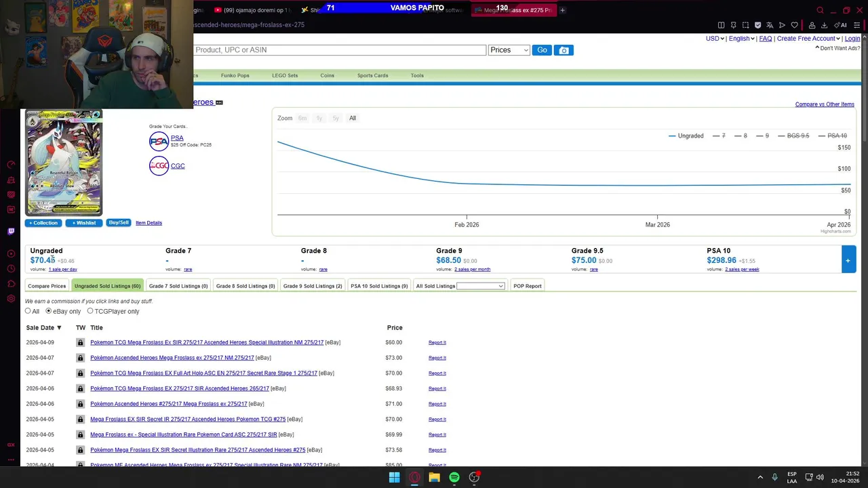
Task: Click the heart bookmark icon in toolbar
Action: click(x=794, y=25)
